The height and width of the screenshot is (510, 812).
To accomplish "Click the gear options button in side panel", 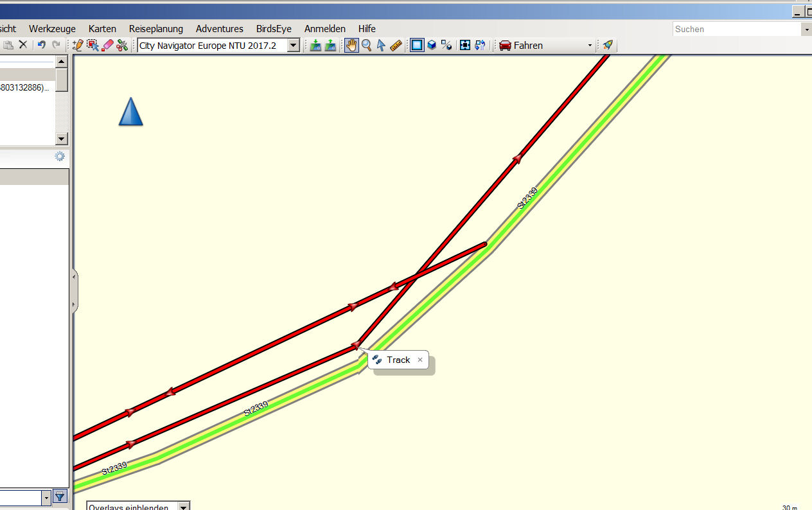I will (60, 156).
